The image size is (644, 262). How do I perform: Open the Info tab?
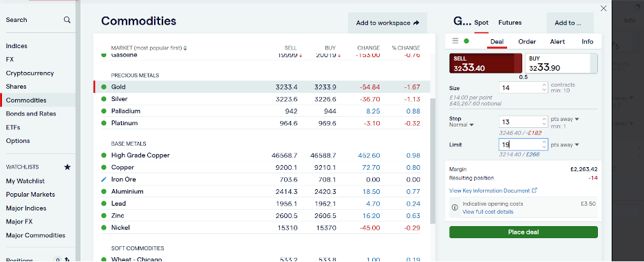[588, 41]
